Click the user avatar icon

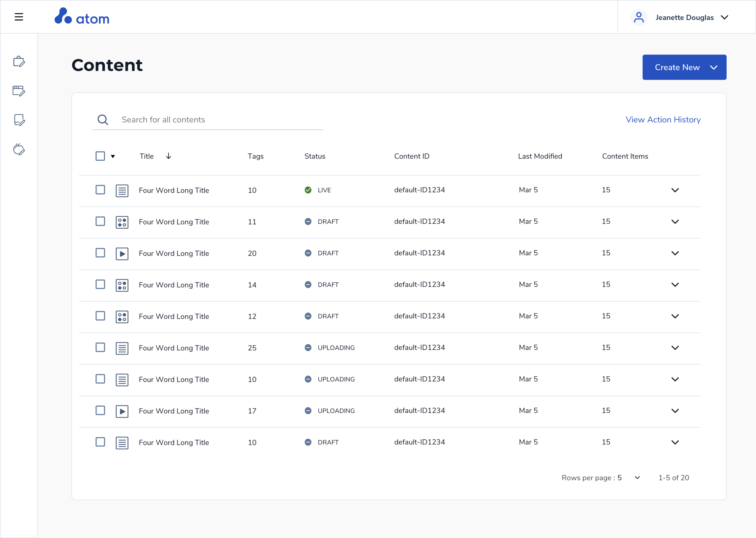click(x=638, y=18)
